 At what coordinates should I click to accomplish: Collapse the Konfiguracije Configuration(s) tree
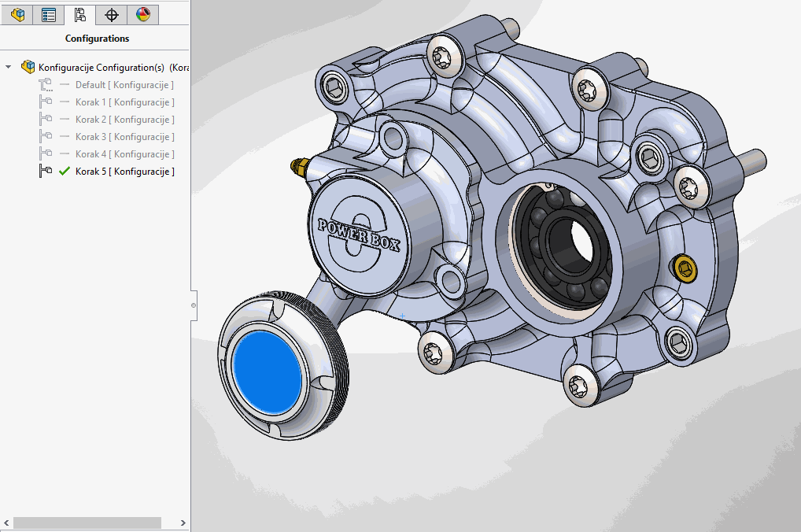pos(9,68)
